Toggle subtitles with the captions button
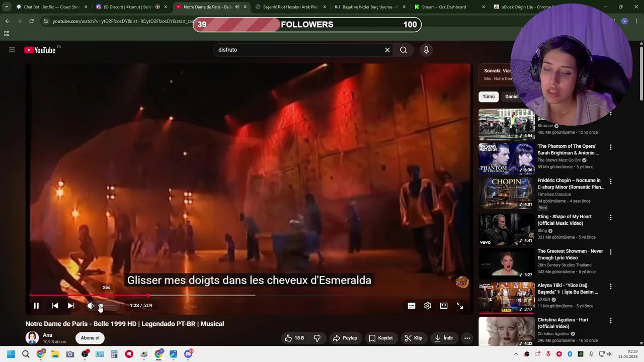Viewport: 644px width, 362px height. click(412, 306)
